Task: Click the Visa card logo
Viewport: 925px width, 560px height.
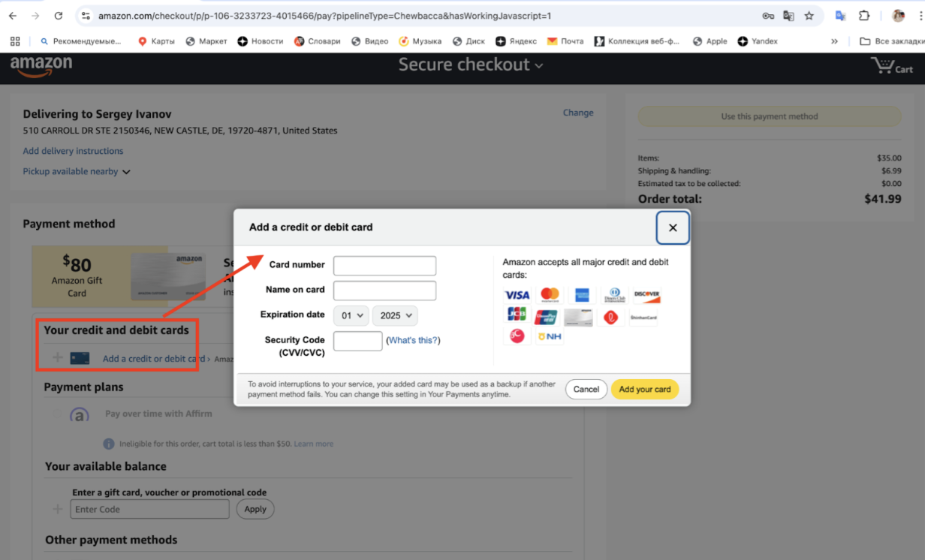Action: coord(517,295)
